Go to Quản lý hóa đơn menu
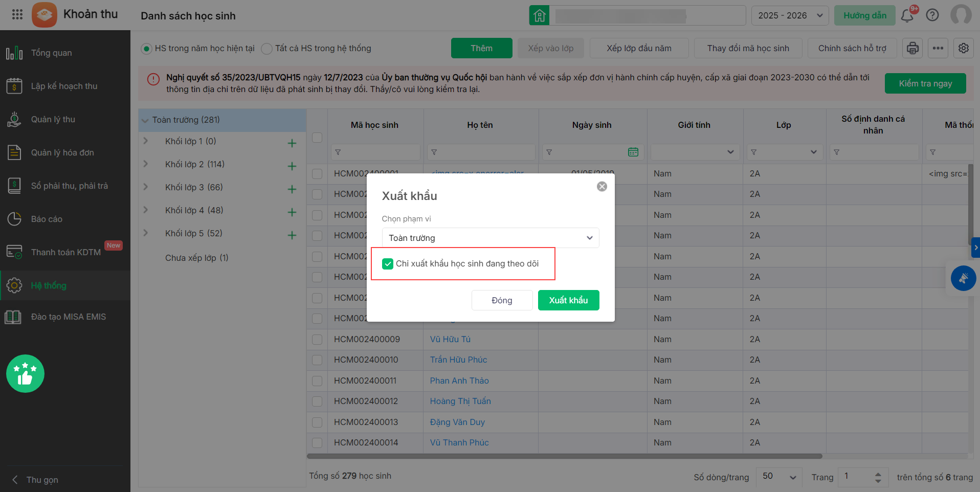This screenshot has height=492, width=980. [62, 152]
